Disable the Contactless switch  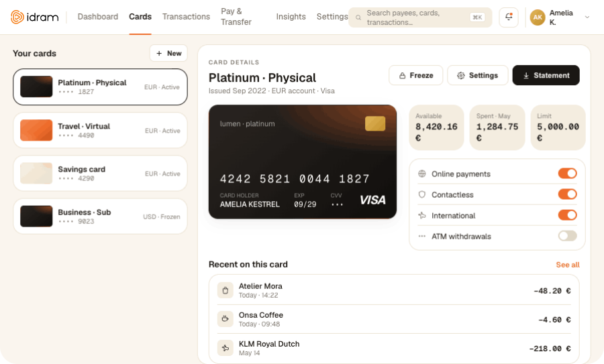tap(567, 194)
